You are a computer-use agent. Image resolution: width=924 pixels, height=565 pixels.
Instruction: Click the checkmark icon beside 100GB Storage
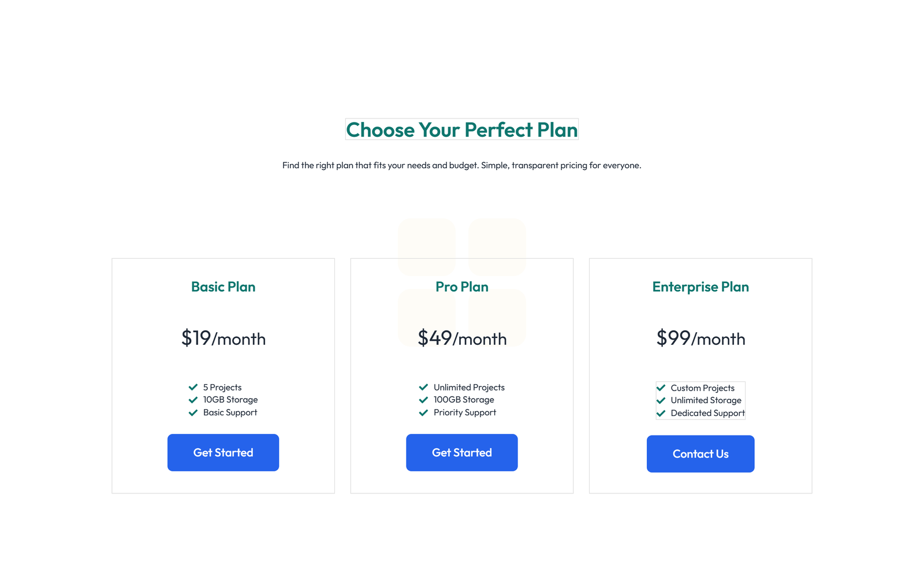[x=424, y=400]
